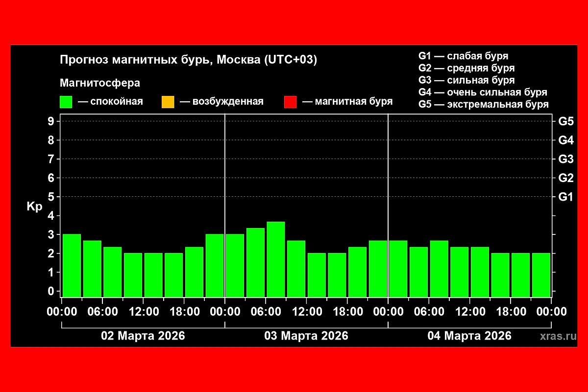Click the '12:00' time label under 03 March
Screen dimensions: 588x392
306,312
